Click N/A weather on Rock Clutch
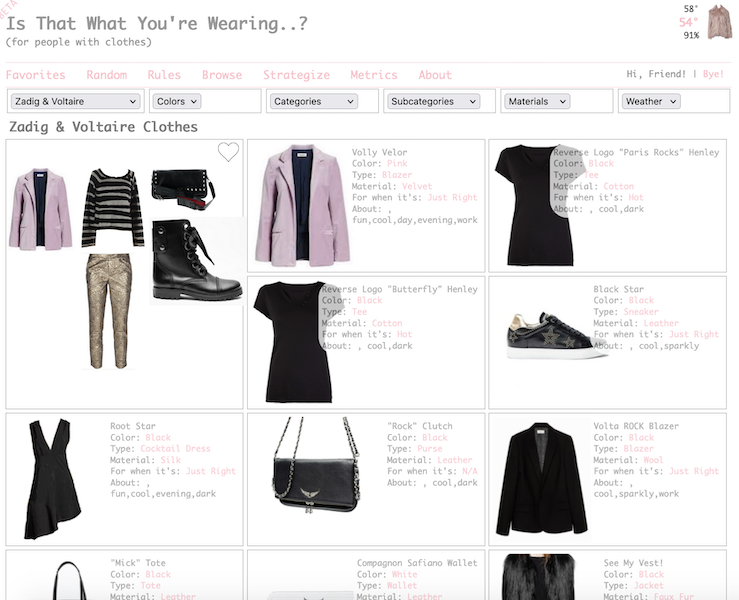 coord(470,471)
